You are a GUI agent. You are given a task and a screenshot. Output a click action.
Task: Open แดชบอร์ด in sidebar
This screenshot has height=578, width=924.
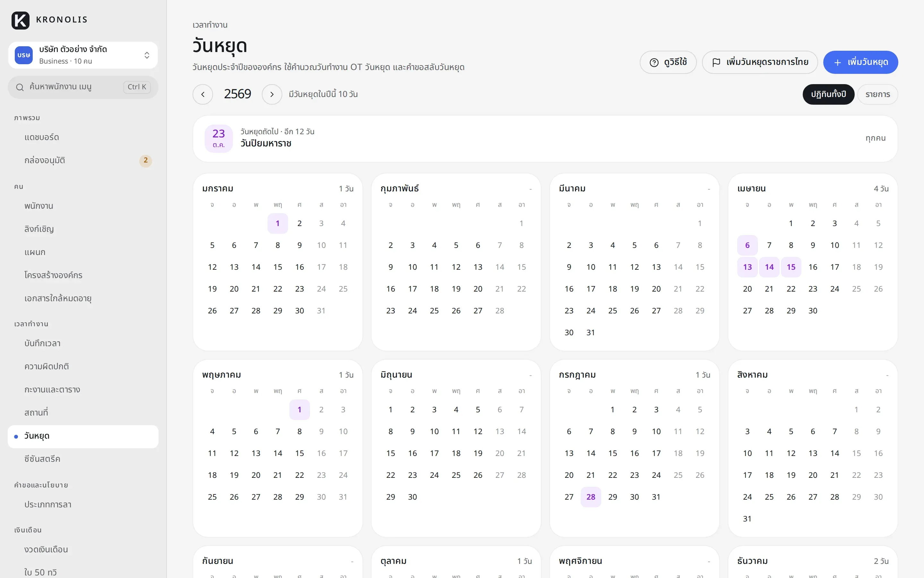pos(83,137)
